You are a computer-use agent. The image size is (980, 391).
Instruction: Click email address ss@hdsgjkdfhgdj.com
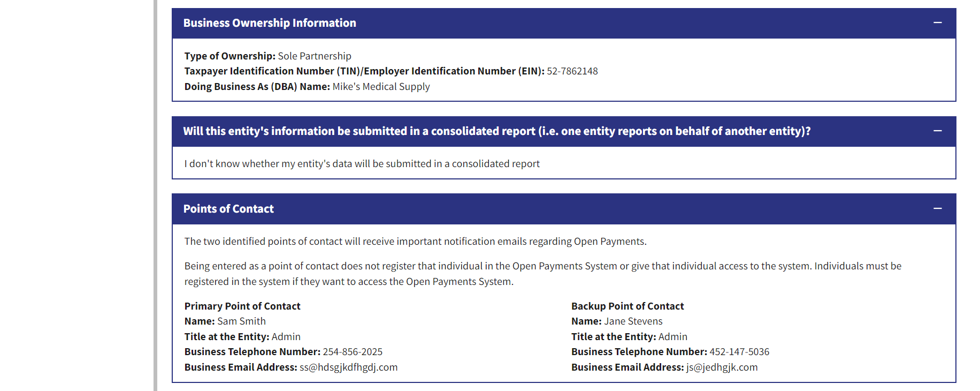click(x=348, y=367)
